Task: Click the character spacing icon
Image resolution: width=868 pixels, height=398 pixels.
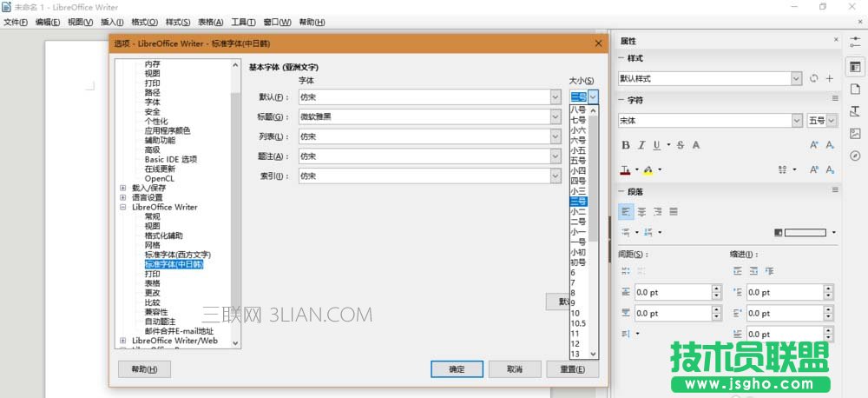Action: pos(783,169)
